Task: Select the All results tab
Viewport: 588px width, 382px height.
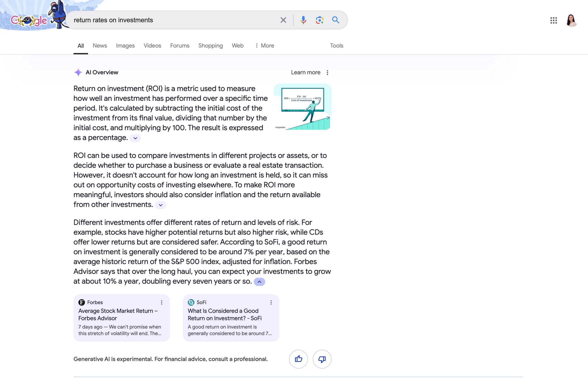Action: click(81, 46)
